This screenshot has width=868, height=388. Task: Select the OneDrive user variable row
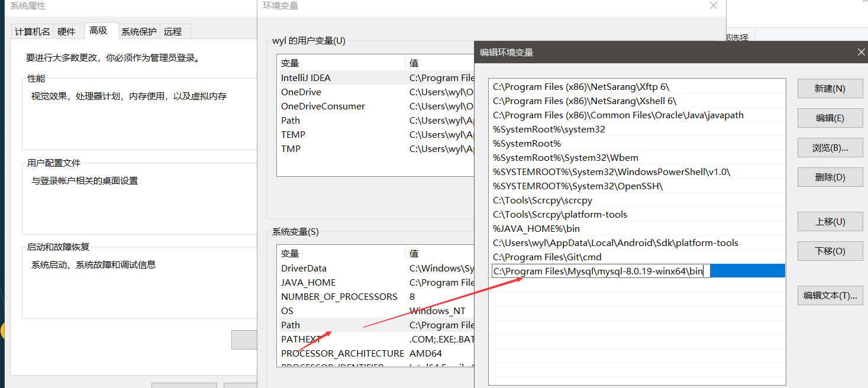pos(376,92)
